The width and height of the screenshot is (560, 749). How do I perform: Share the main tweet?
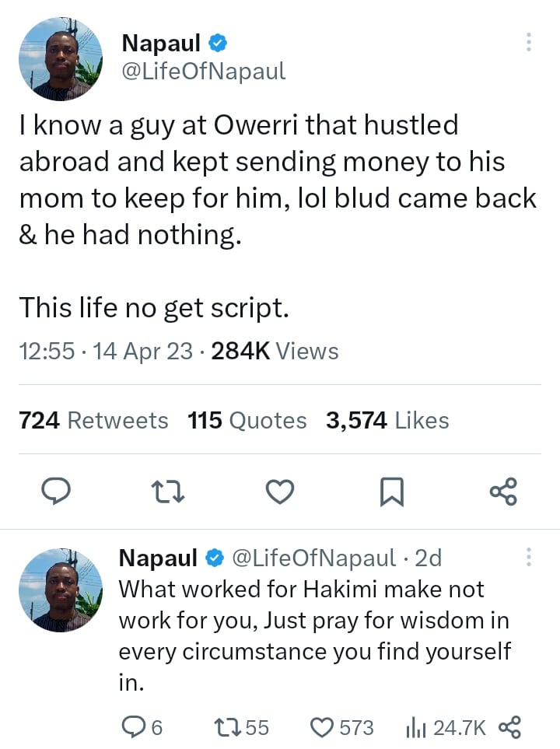(503, 492)
